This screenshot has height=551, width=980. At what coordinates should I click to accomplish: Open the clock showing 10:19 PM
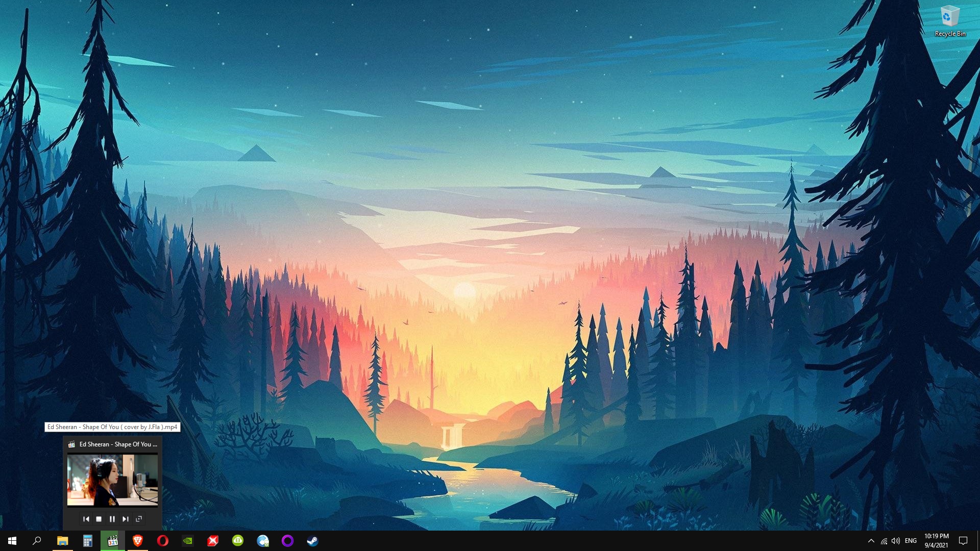click(936, 541)
